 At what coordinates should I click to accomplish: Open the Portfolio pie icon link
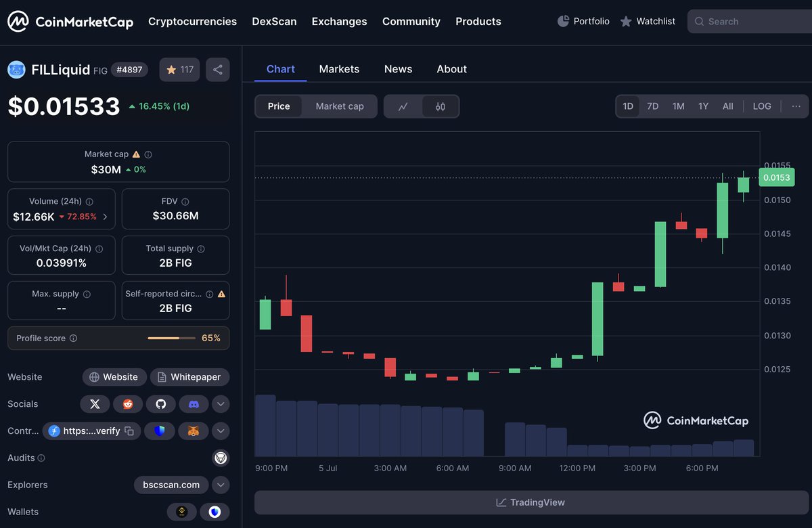pyautogui.click(x=583, y=21)
